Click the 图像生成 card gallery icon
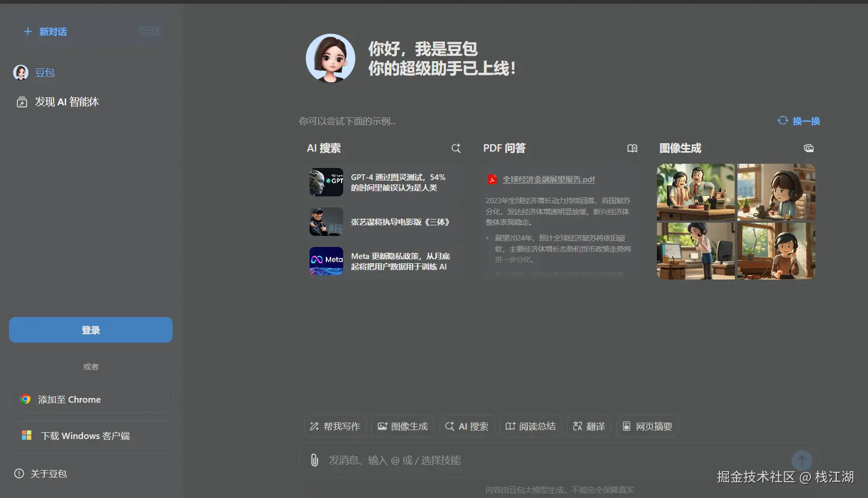This screenshot has height=498, width=868. tap(809, 148)
